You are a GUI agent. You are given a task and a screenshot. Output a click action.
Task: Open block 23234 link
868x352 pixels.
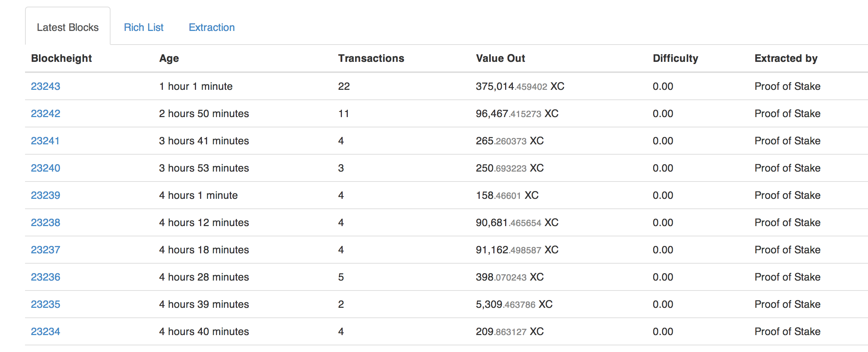(46, 331)
